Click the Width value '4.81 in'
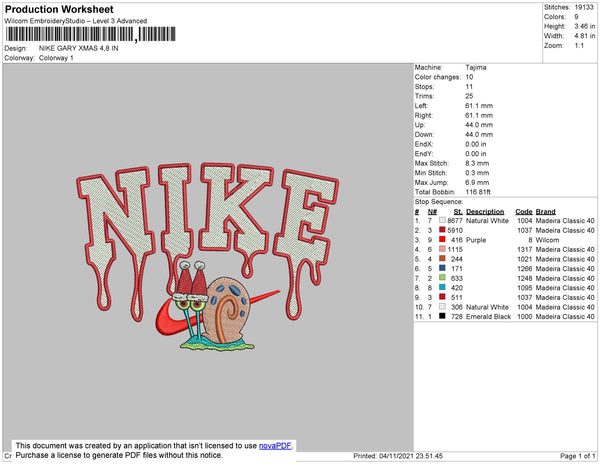 (x=585, y=36)
